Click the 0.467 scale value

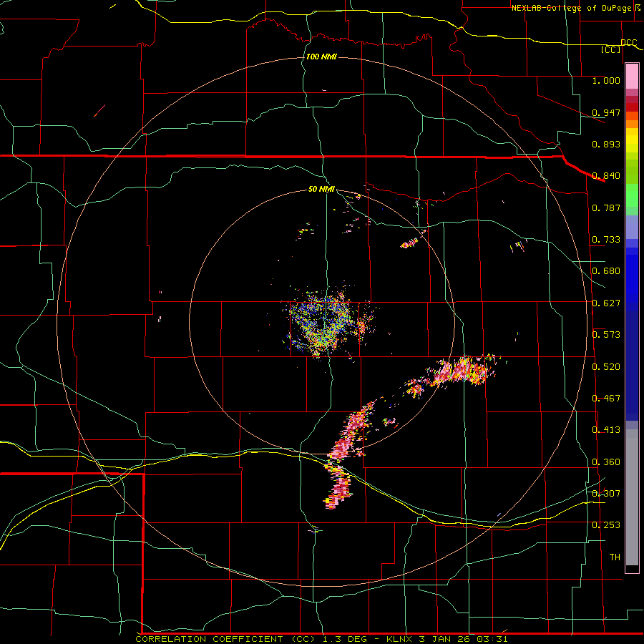click(x=606, y=399)
